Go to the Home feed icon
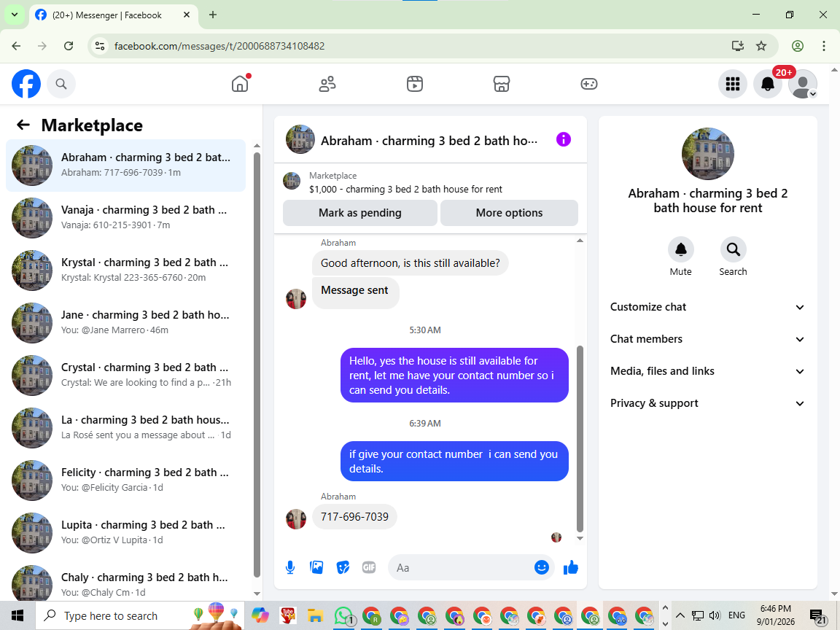This screenshot has height=630, width=840. (240, 84)
